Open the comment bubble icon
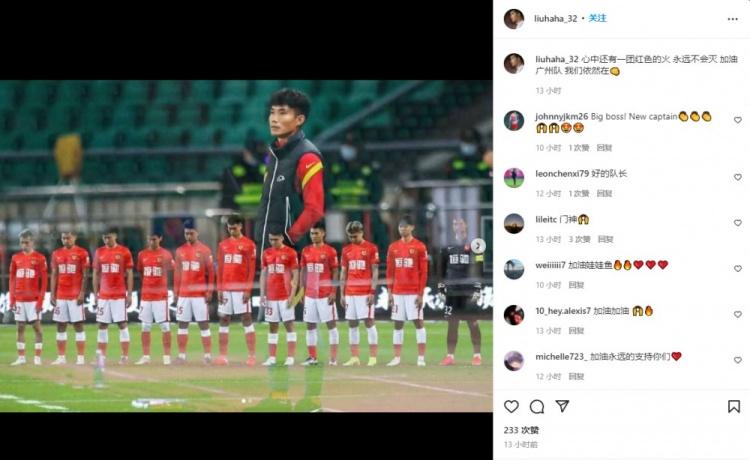The image size is (750, 460). click(537, 406)
